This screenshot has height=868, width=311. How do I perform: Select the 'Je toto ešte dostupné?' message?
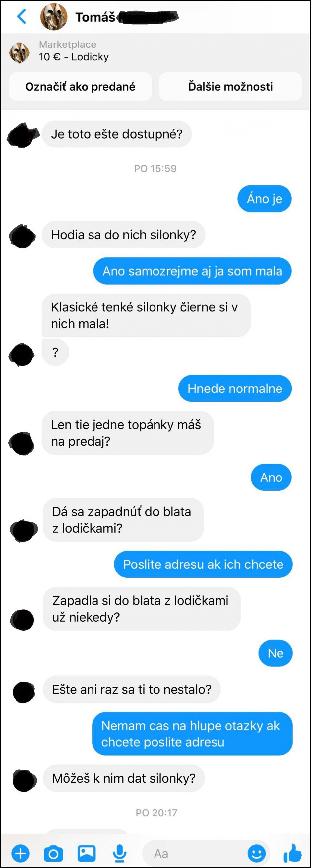coord(117,134)
